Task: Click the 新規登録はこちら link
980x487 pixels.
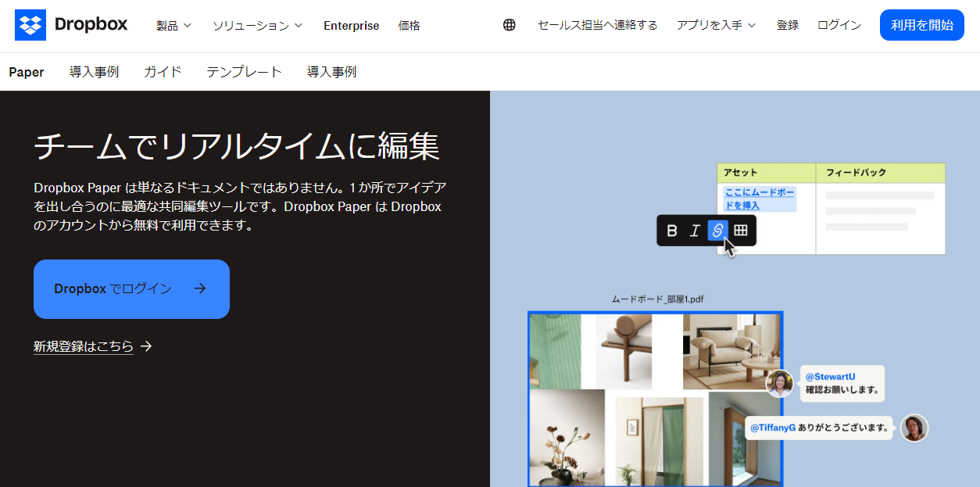Action: (x=84, y=346)
